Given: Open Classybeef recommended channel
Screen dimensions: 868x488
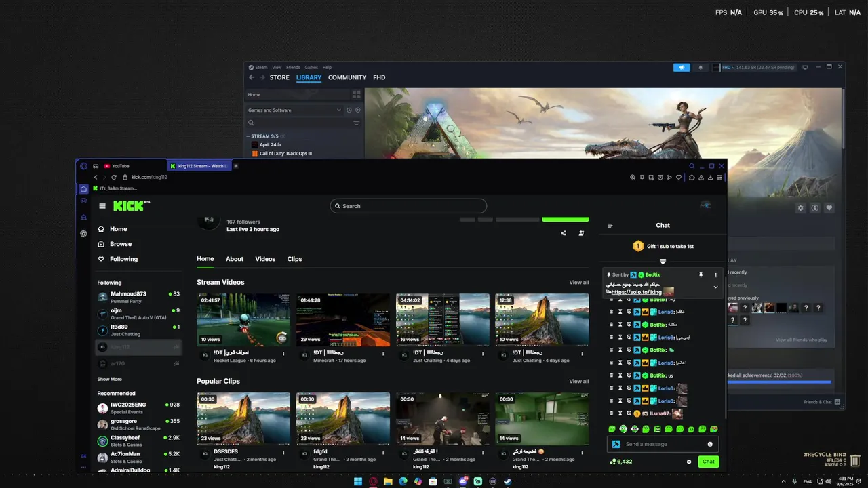Looking at the screenshot, I should [139, 441].
